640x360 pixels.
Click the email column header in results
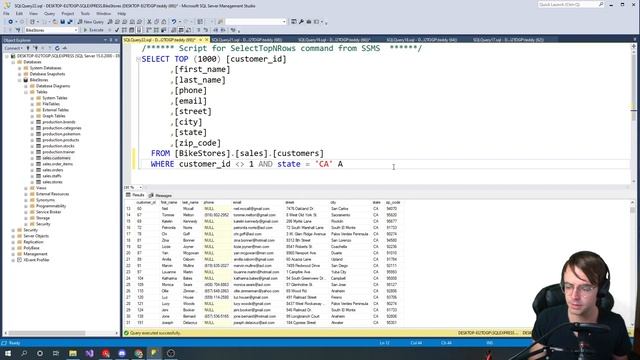237,202
